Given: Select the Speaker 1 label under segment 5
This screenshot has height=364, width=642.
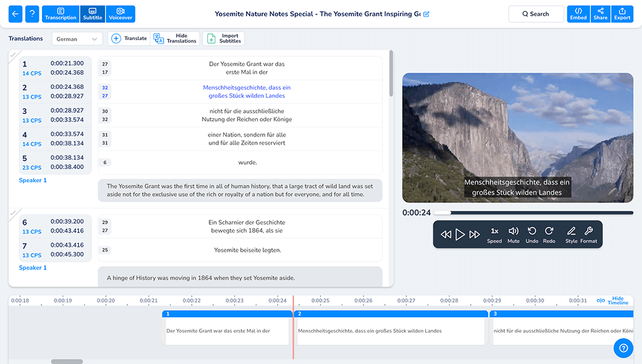Looking at the screenshot, I should pos(33,180).
